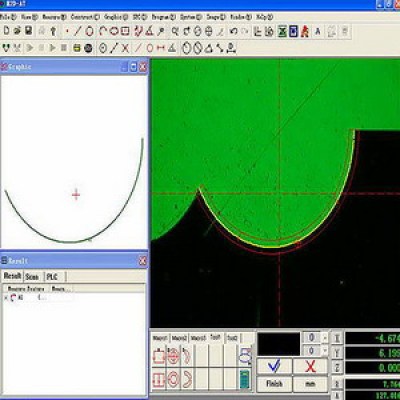The image size is (400, 400).
Task: Open the Graphic menu
Action: click(116, 17)
